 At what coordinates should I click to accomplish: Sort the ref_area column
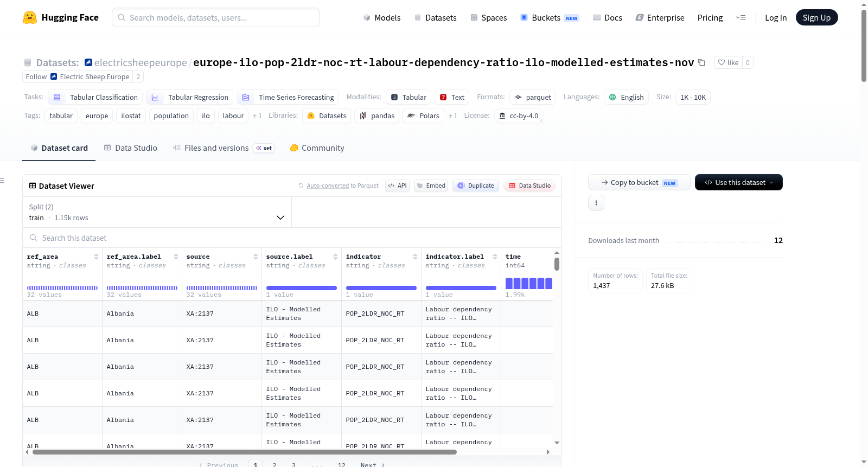(x=96, y=257)
